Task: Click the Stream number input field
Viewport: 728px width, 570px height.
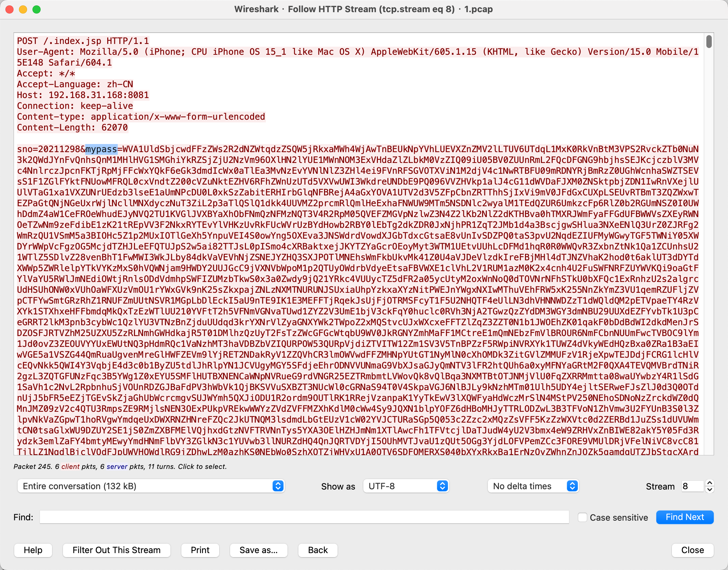Action: (x=692, y=486)
